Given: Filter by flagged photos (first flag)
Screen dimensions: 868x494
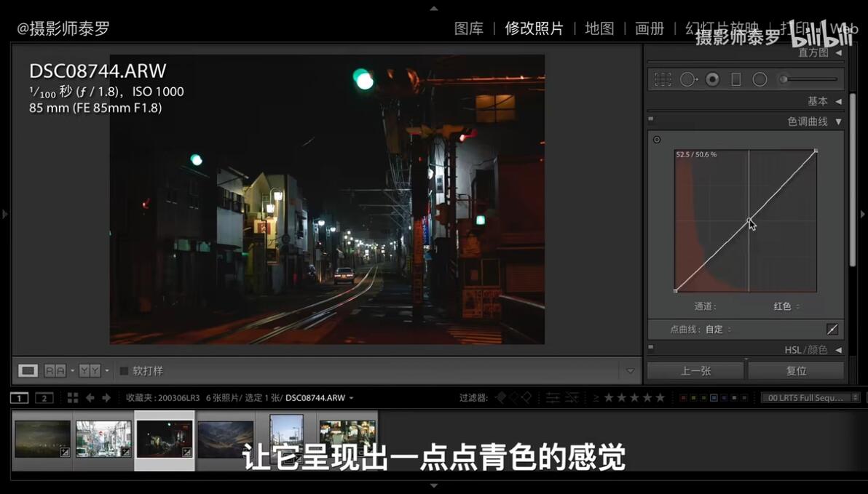Looking at the screenshot, I should coord(501,397).
